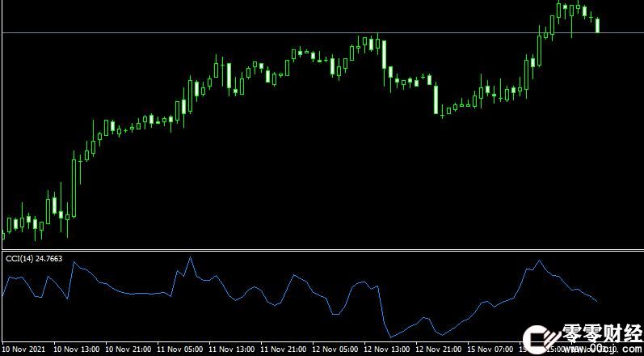Click the '12 Nov 13:00' time axis label
The width and height of the screenshot is (644, 356).
click(387, 349)
